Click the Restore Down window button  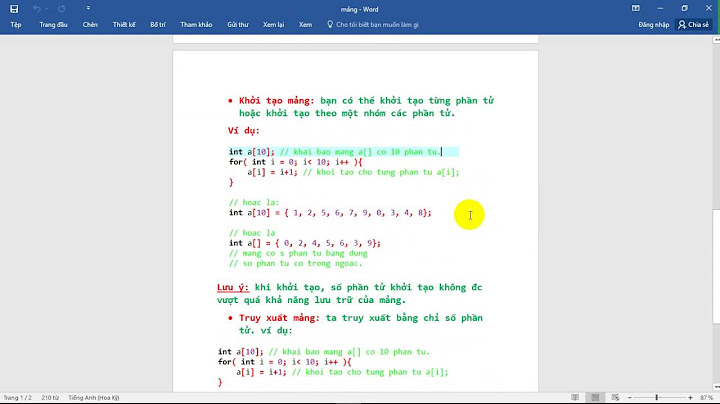685,8
